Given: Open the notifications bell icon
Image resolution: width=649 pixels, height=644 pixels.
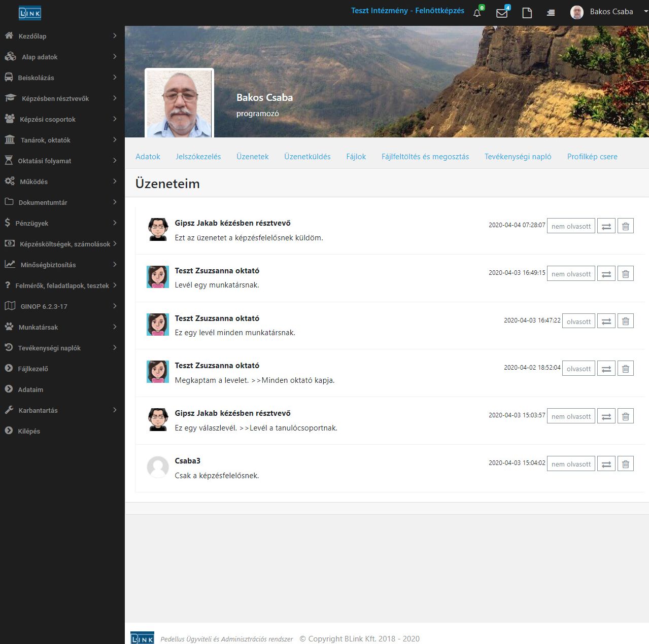Looking at the screenshot, I should (477, 13).
